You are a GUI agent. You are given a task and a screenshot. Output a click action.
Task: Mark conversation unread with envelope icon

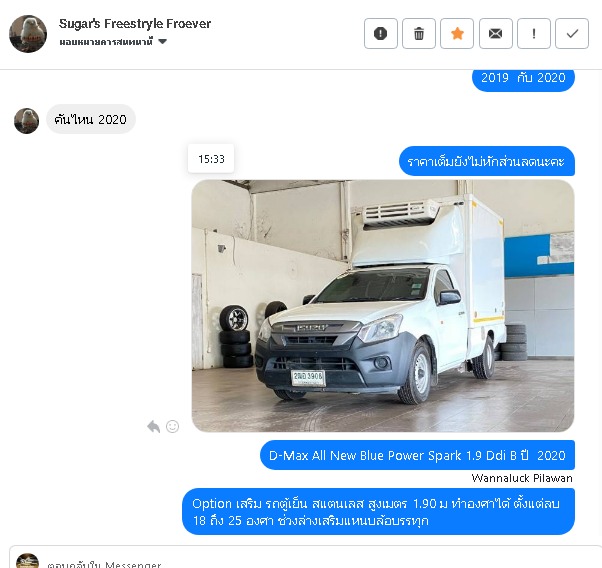(495, 34)
